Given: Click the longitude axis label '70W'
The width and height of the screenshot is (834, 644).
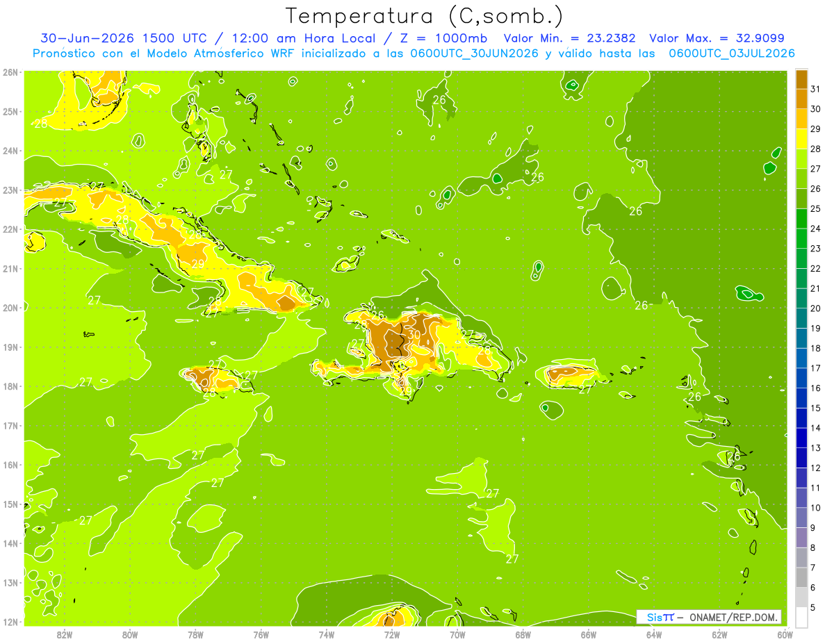Looking at the screenshot, I should (457, 634).
